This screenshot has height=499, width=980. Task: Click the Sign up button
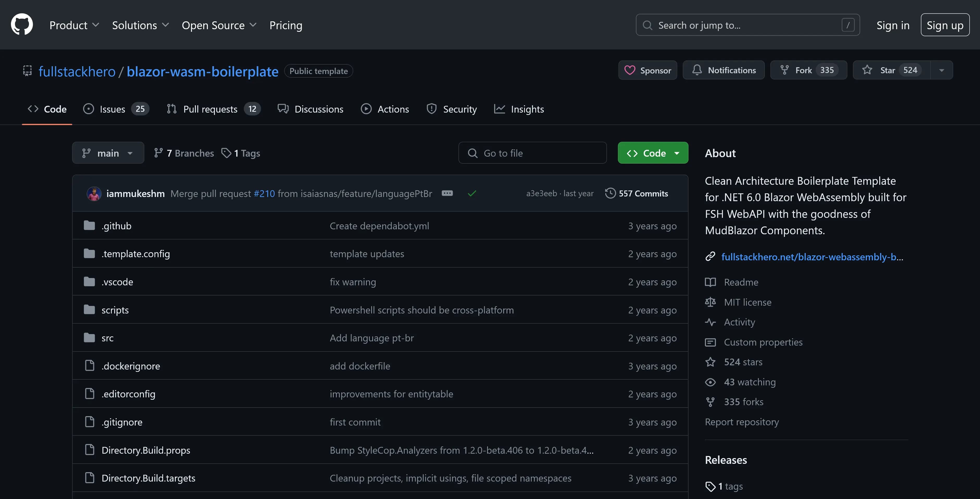(945, 25)
